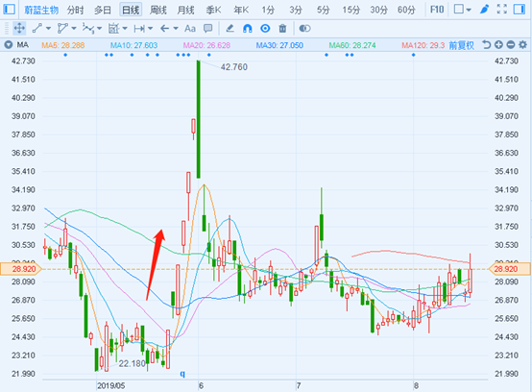
Task: Switch to 3分 minute chart
Action: click(x=296, y=10)
